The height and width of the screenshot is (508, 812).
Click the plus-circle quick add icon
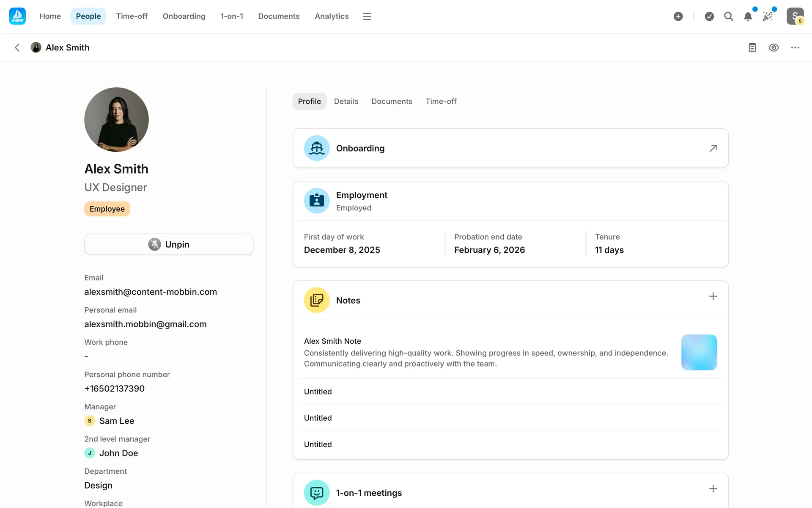[x=678, y=17]
